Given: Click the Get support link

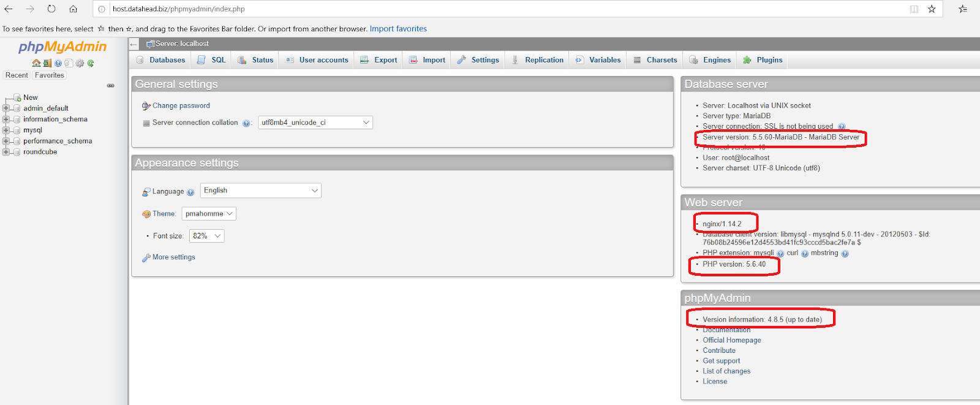Looking at the screenshot, I should click(722, 361).
